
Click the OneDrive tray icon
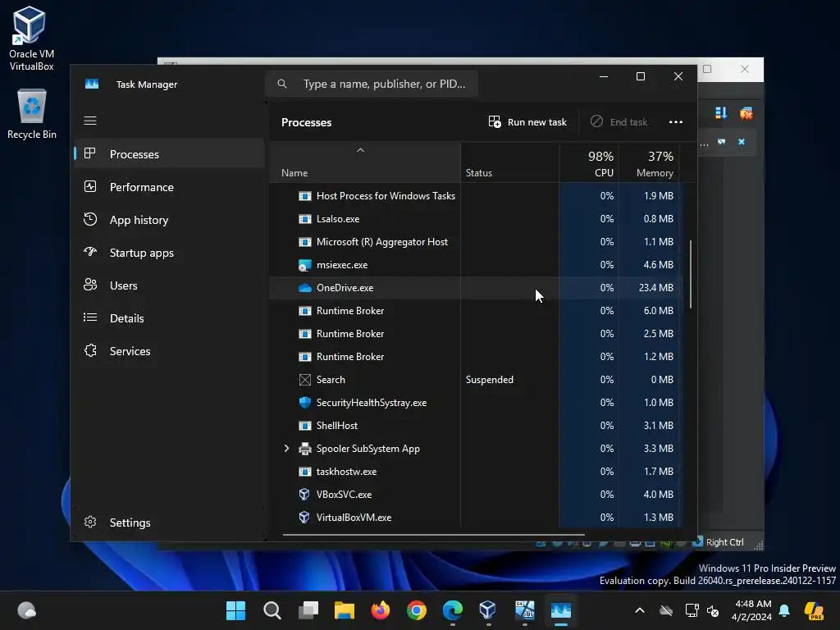click(666, 610)
